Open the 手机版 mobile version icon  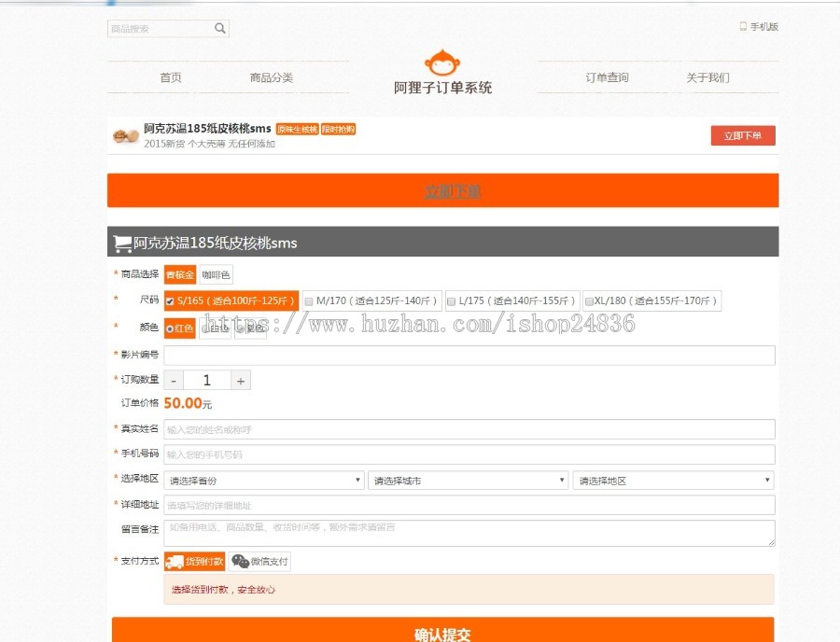click(x=743, y=26)
